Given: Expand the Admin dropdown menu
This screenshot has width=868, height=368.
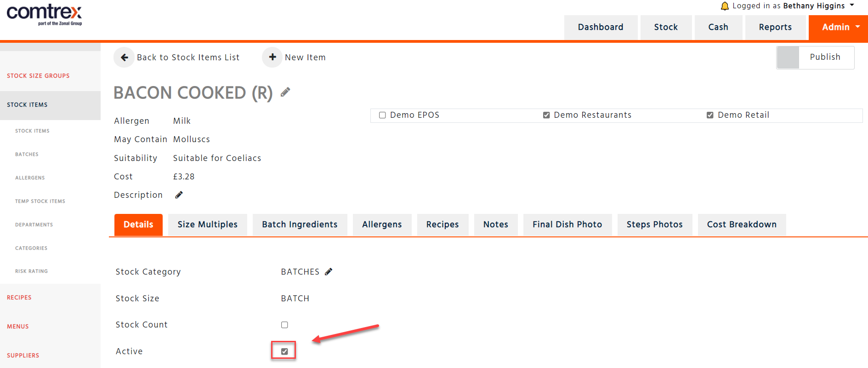Looking at the screenshot, I should (x=838, y=27).
